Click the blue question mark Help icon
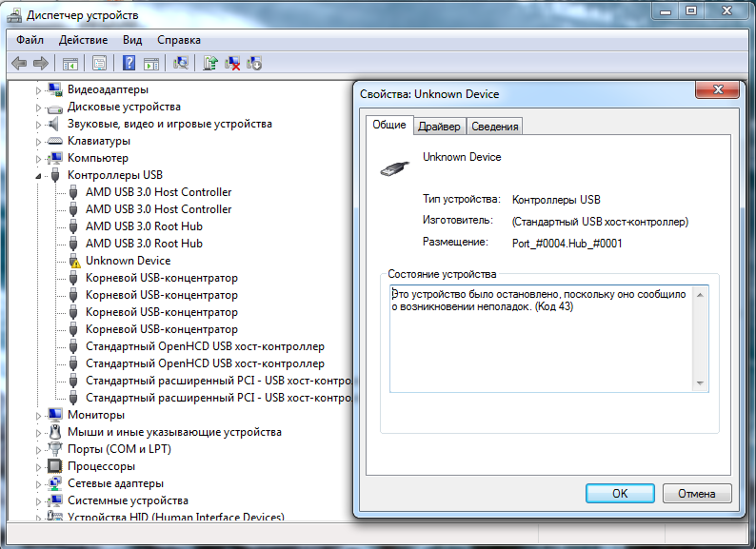This screenshot has height=549, width=756. tap(129, 63)
